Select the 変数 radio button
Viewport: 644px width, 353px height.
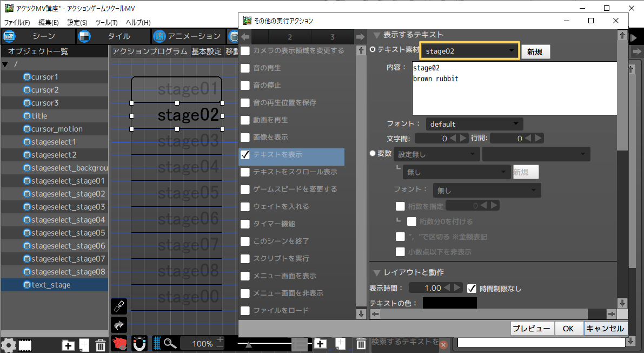(x=373, y=154)
